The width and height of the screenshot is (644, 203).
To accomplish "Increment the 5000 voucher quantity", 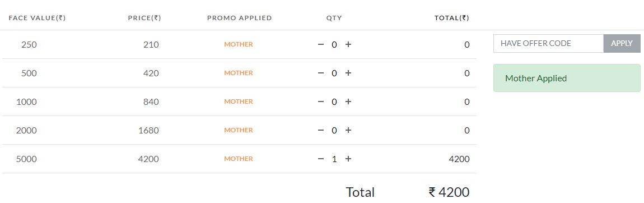I will [348, 159].
